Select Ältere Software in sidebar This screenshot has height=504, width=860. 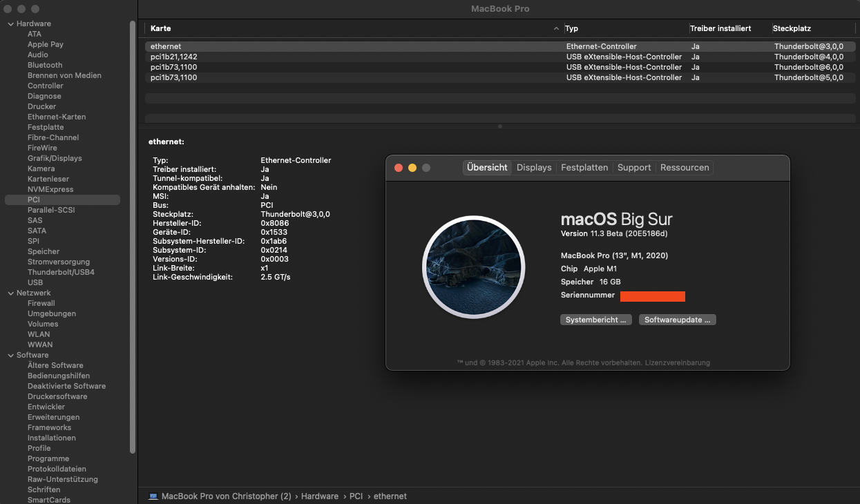[55, 365]
